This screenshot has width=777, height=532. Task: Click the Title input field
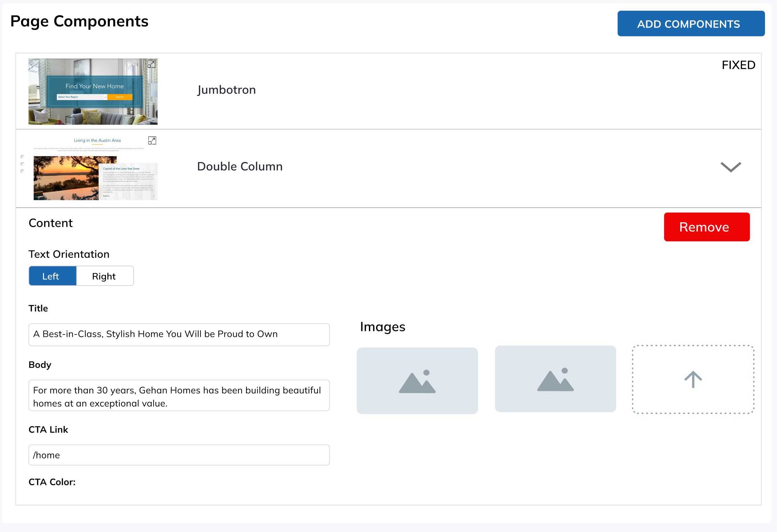pyautogui.click(x=179, y=334)
